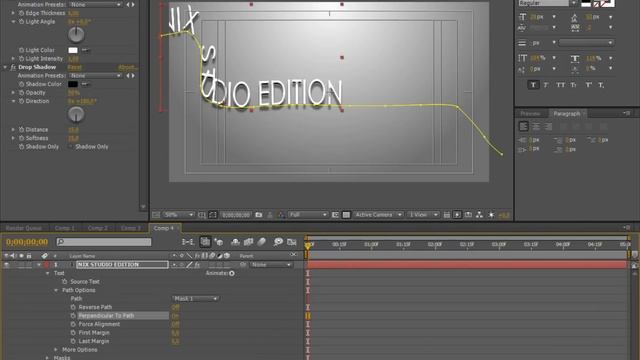The height and width of the screenshot is (360, 640).
Task: Switch to Preview panel tab
Action: 530,113
